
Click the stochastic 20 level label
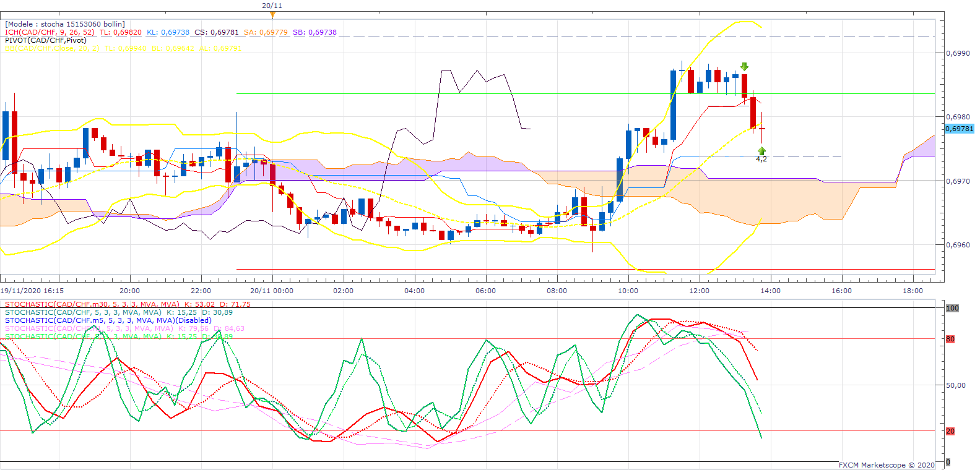coord(950,431)
